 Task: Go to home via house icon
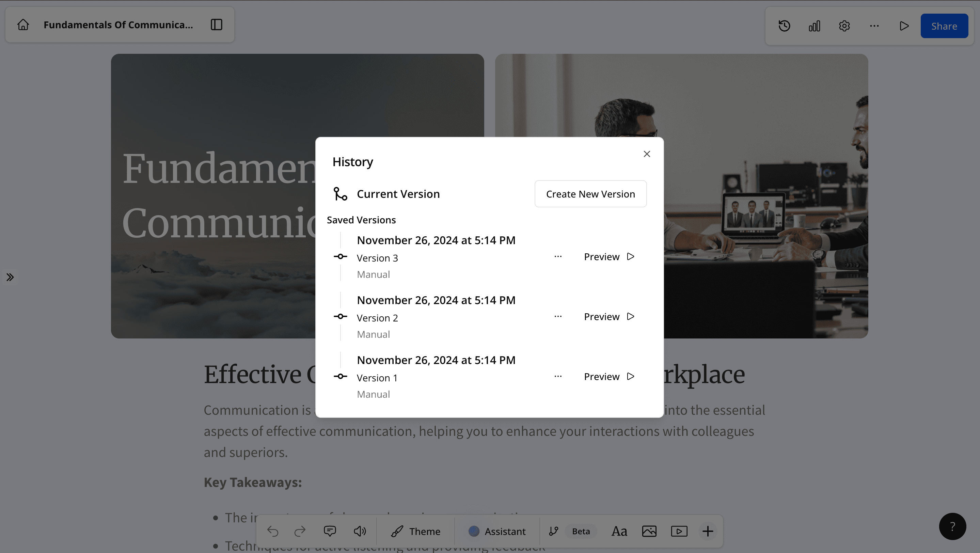[x=23, y=25]
